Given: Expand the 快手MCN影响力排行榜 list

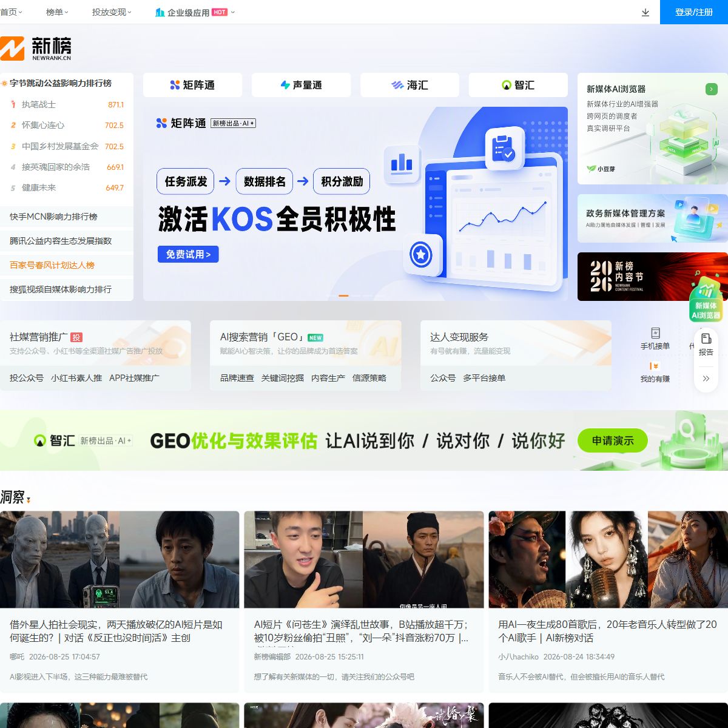Looking at the screenshot, I should tap(67, 217).
